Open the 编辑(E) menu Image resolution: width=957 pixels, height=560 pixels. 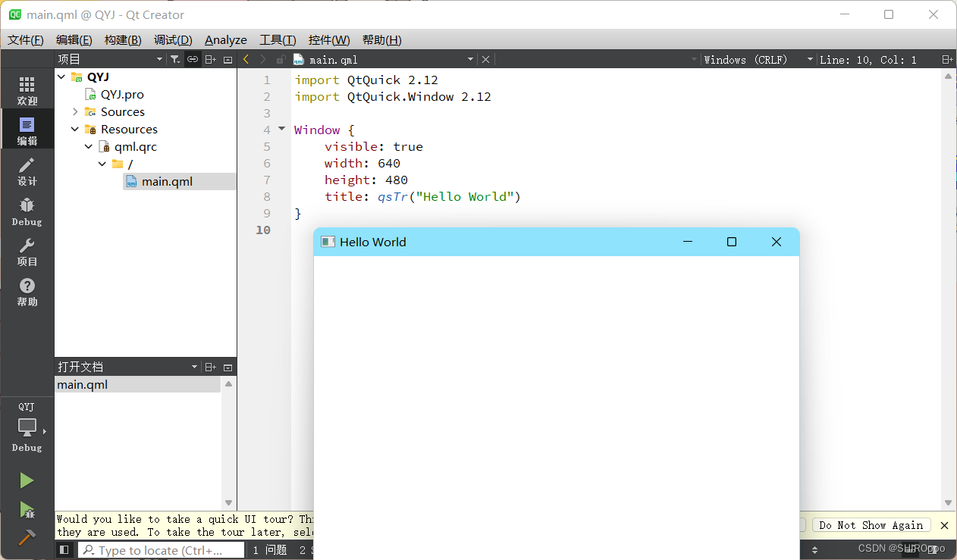pyautogui.click(x=74, y=39)
